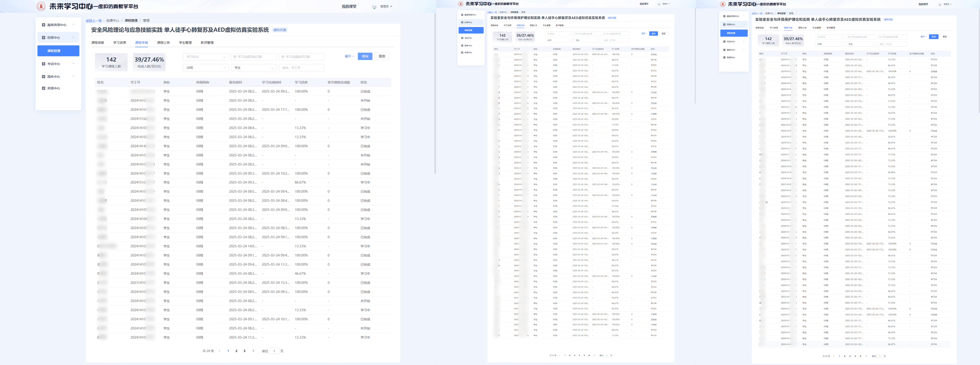Click the blue 查询 button in the 08班 window
Viewport: 980px width, 365px height.
pos(365,56)
